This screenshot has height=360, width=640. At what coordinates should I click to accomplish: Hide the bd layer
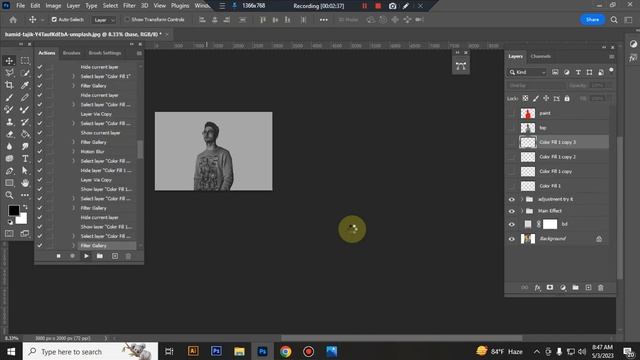point(512,224)
